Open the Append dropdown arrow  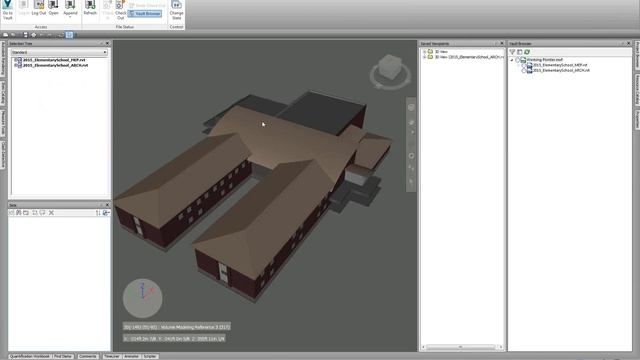[70, 17]
